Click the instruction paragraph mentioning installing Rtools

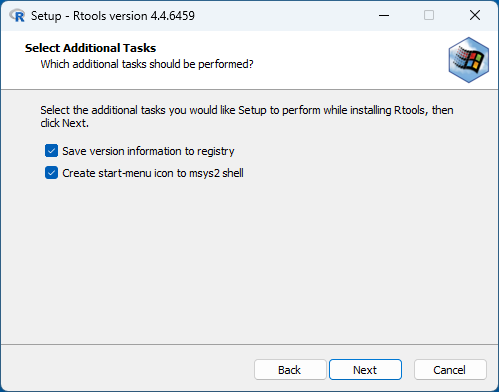tap(247, 117)
